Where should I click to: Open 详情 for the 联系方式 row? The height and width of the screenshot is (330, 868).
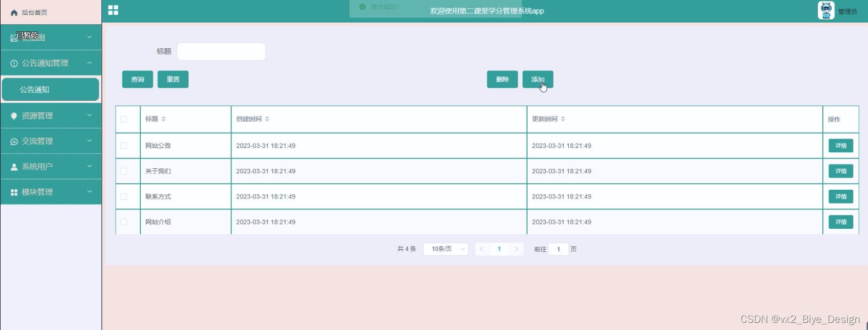pyautogui.click(x=841, y=196)
